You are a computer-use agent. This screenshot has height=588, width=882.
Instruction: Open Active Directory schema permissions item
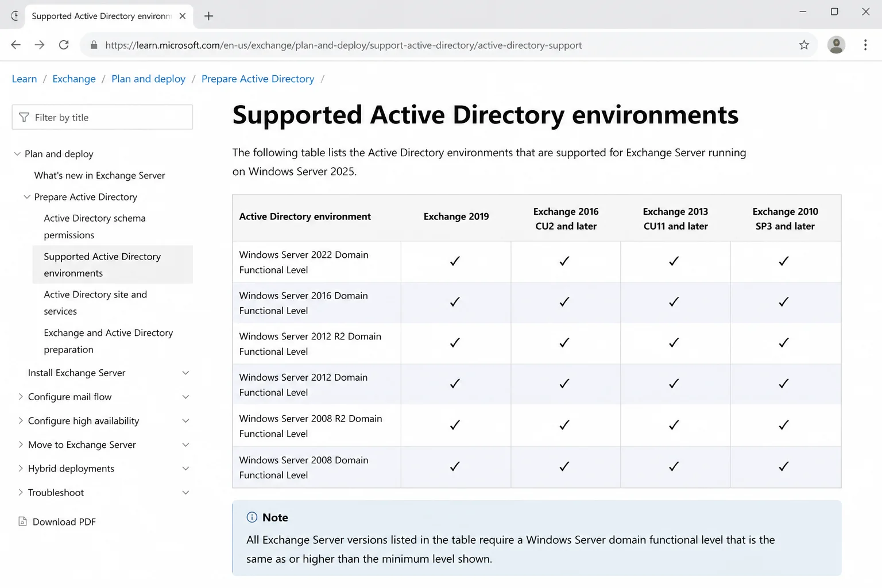[x=95, y=226]
